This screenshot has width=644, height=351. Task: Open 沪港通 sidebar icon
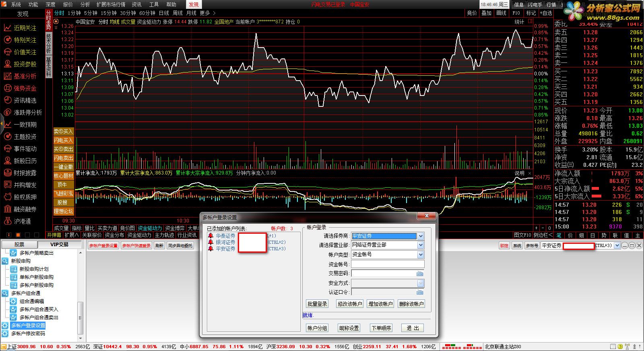pyautogui.click(x=7, y=221)
